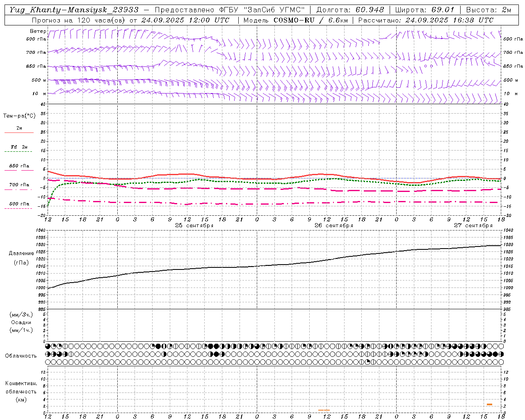Click the (мм/3ч.) precipitation unit label
Image resolution: width=525 pixels, height=420 pixels.
point(21,315)
